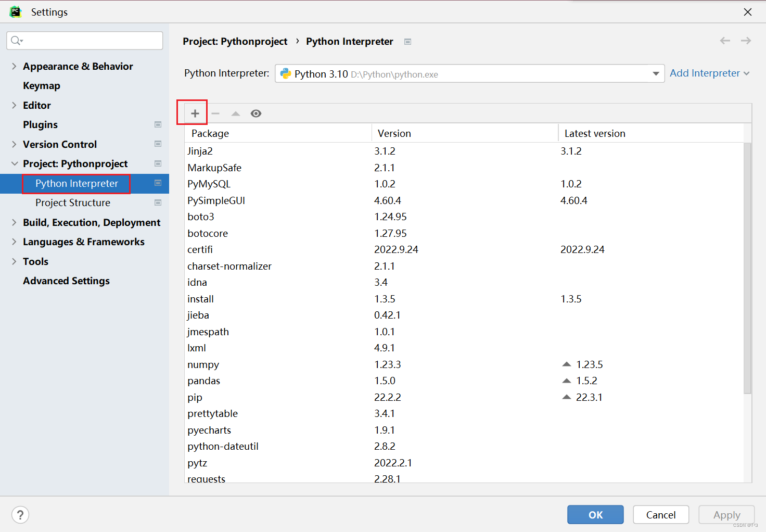
Task: Open the Add Interpreter dropdown
Action: [709, 73]
